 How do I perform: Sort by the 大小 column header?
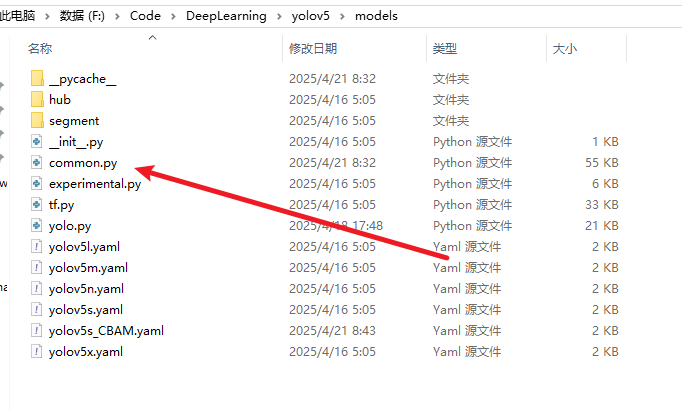pos(565,48)
